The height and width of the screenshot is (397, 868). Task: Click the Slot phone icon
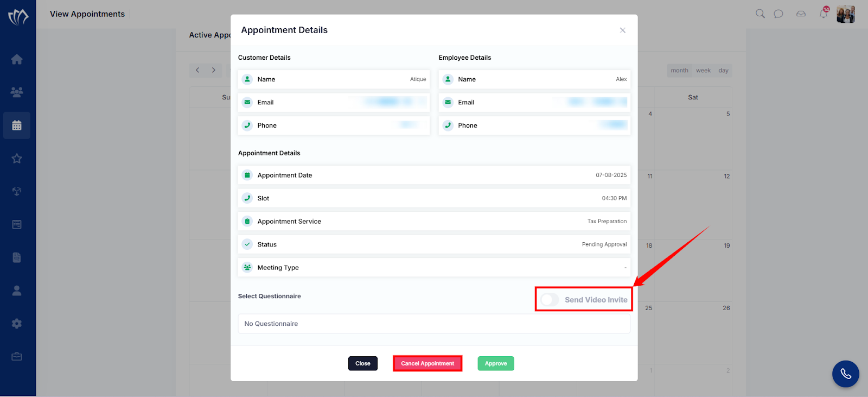point(247,198)
